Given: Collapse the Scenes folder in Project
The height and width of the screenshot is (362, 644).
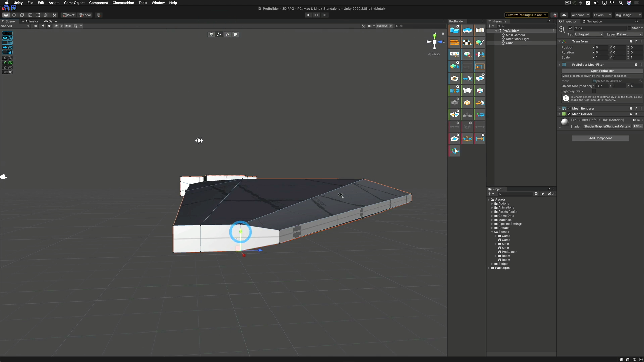Looking at the screenshot, I should tap(492, 232).
